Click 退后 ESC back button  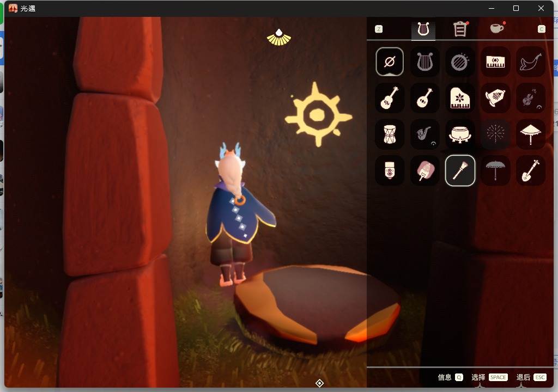point(531,377)
